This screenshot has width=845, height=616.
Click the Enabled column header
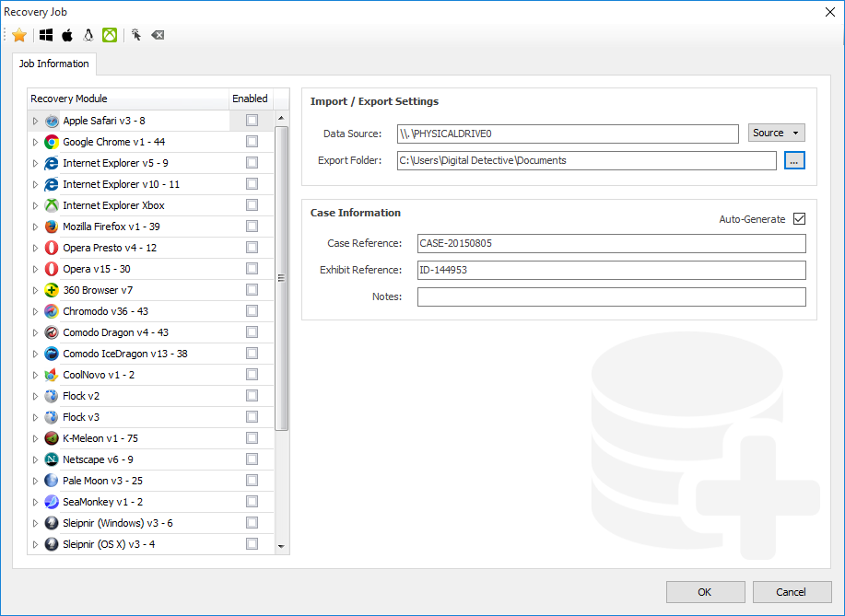pyautogui.click(x=251, y=99)
